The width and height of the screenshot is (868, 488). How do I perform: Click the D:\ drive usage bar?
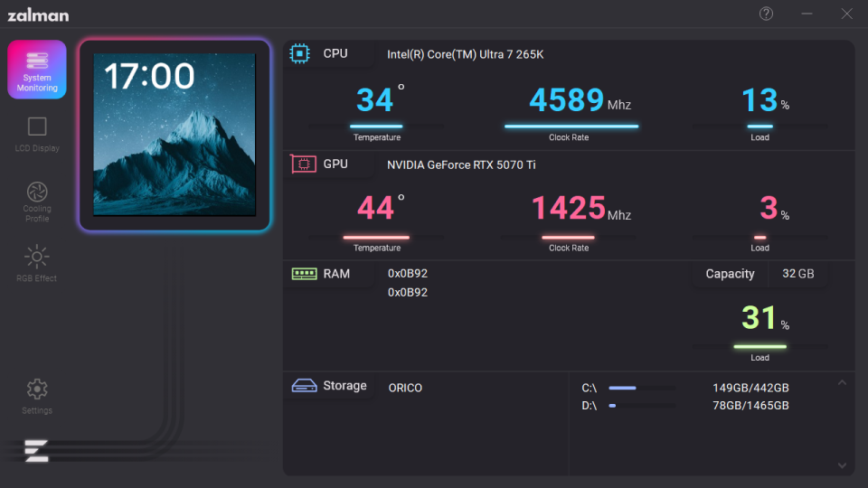pyautogui.click(x=642, y=406)
